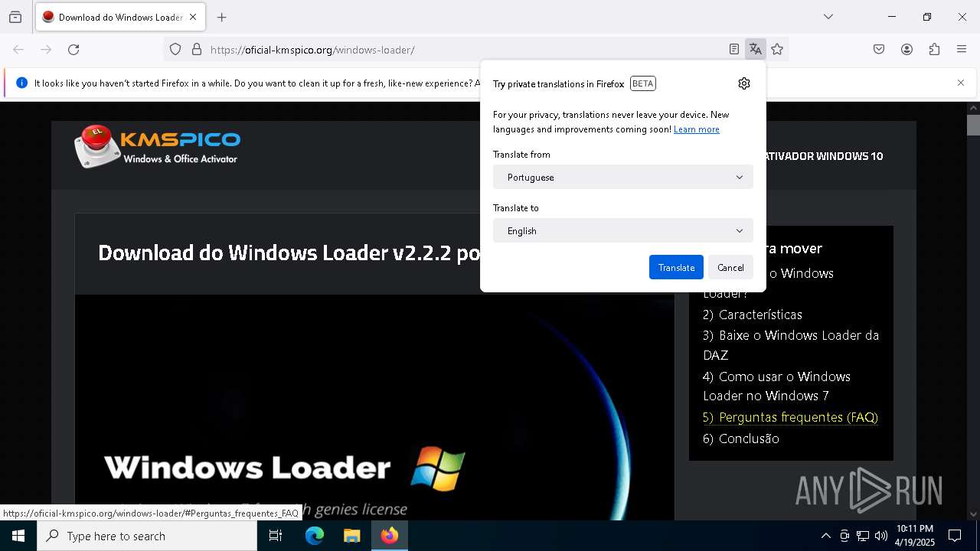Expand the Translate from Portuguese dropdown

coord(623,177)
